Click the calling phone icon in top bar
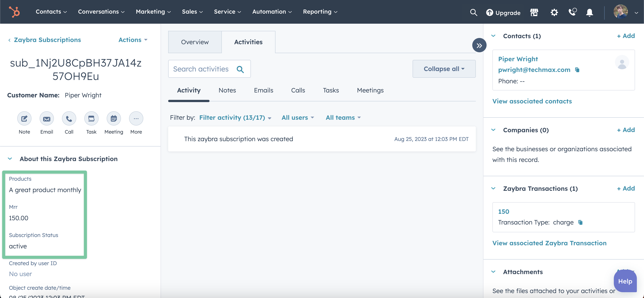 point(572,12)
